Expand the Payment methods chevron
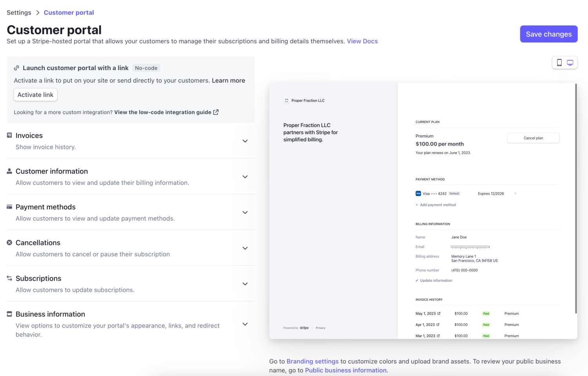Image resolution: width=588 pixels, height=376 pixels. point(245,213)
